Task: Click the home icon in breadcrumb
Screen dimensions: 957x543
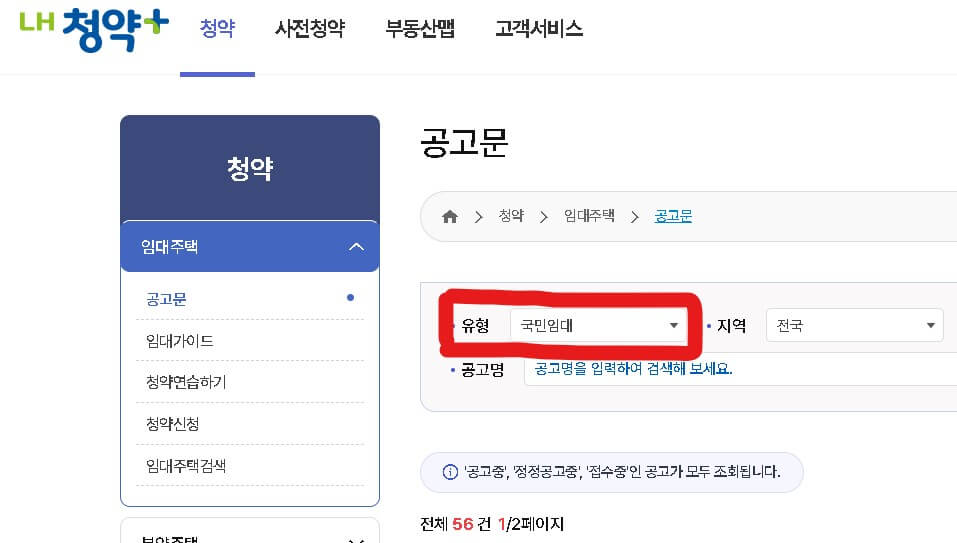Action: pos(450,217)
